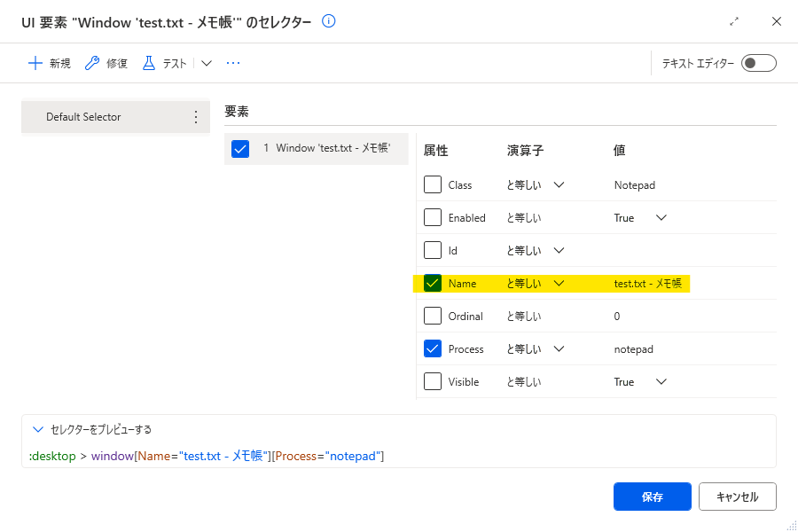
Task: Toggle the テキスト エディター switch
Action: click(759, 63)
